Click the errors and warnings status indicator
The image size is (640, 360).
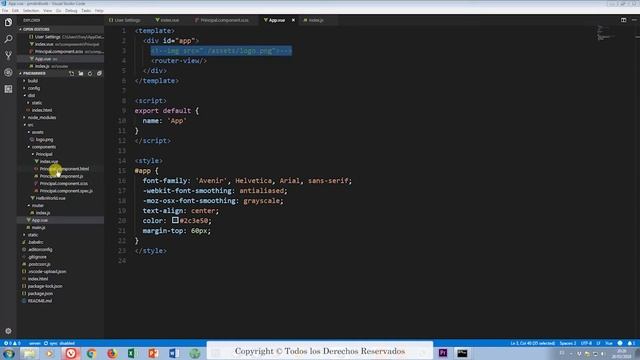[12, 343]
